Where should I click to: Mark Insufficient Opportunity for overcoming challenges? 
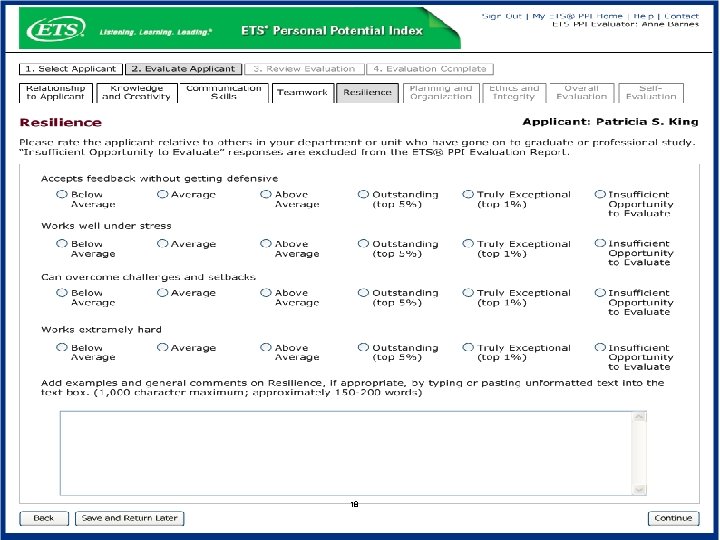pyautogui.click(x=600, y=292)
